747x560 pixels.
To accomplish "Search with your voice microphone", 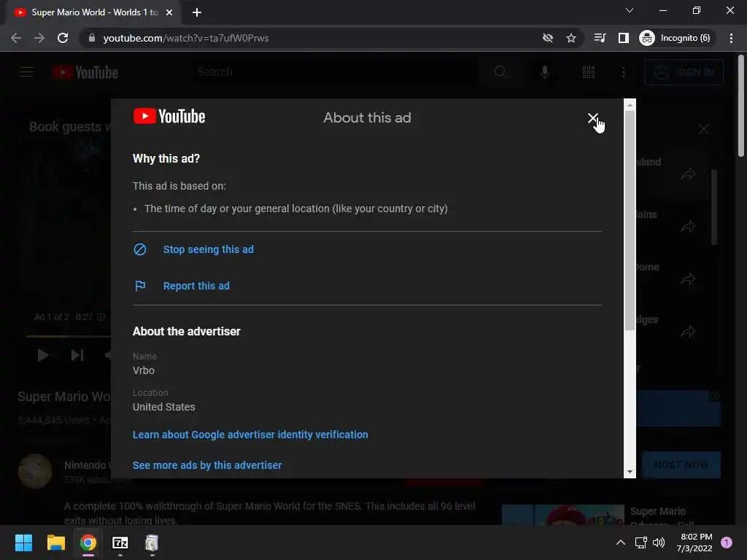I will [545, 72].
